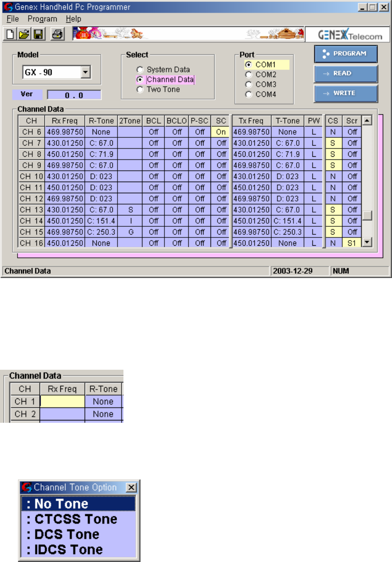Image resolution: width=392 pixels, height=562 pixels.
Task: Click CH 2 R-Tone None cell in snippet
Action: point(103,414)
